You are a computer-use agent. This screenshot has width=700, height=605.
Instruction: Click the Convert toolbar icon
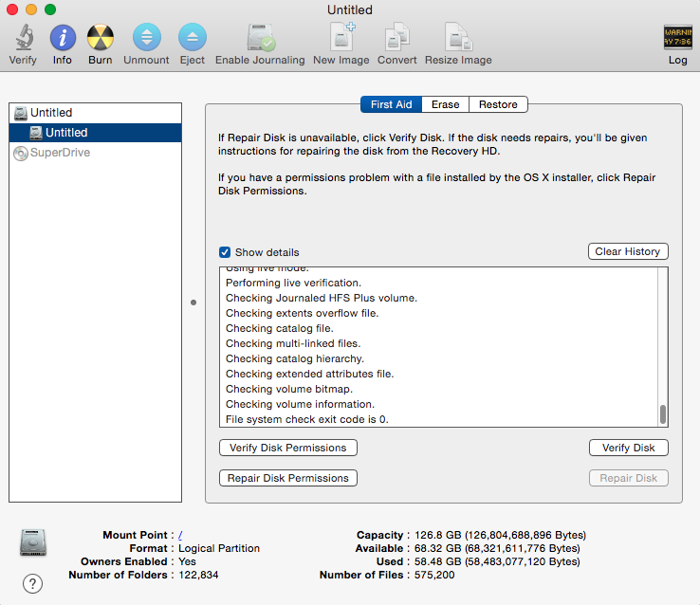tap(396, 37)
